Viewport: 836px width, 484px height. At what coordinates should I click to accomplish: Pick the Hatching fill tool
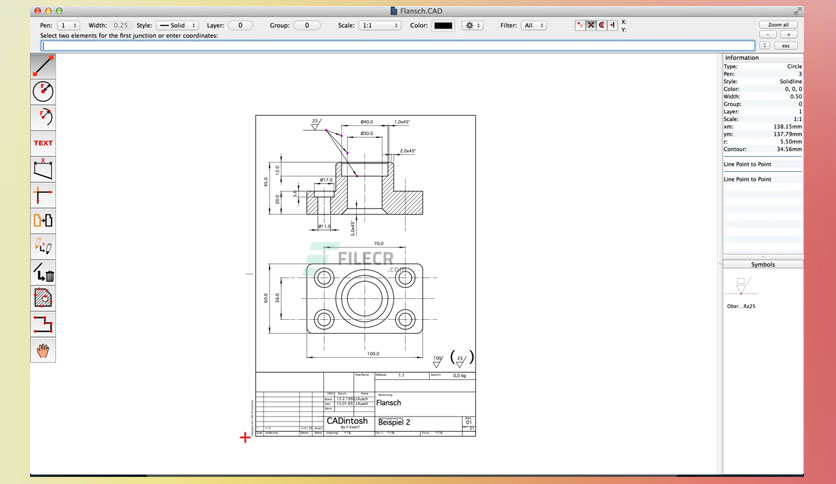coord(43,298)
